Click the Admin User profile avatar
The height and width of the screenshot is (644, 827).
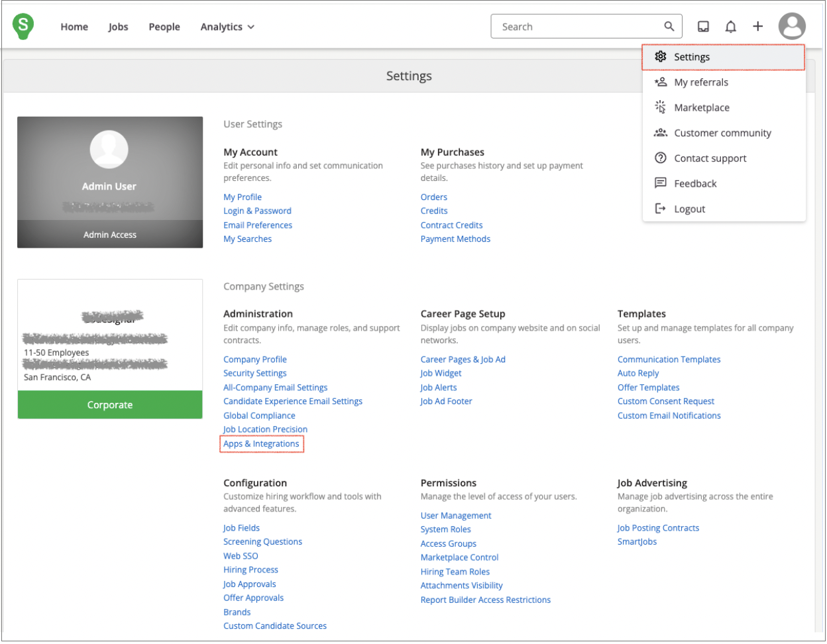pos(109,149)
